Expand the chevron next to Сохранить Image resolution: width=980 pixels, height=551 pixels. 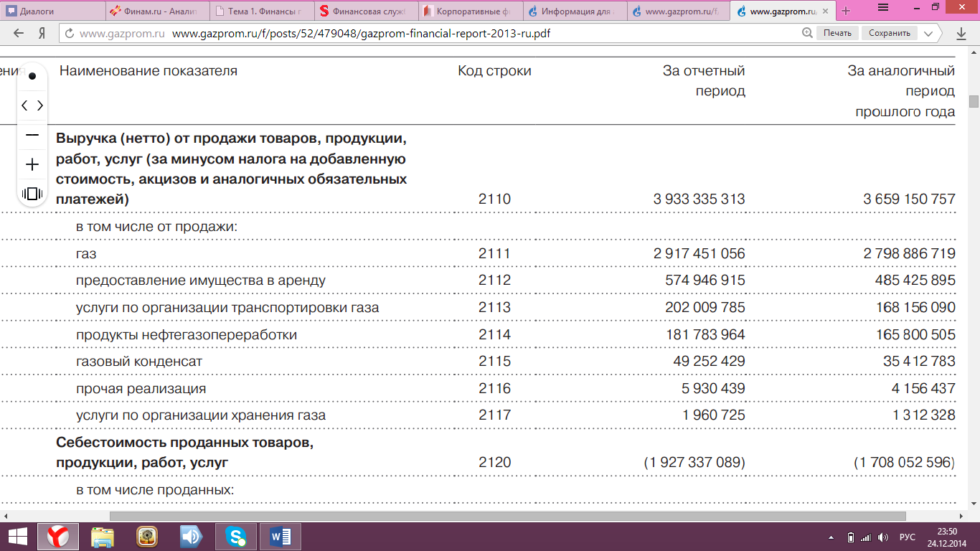[929, 33]
